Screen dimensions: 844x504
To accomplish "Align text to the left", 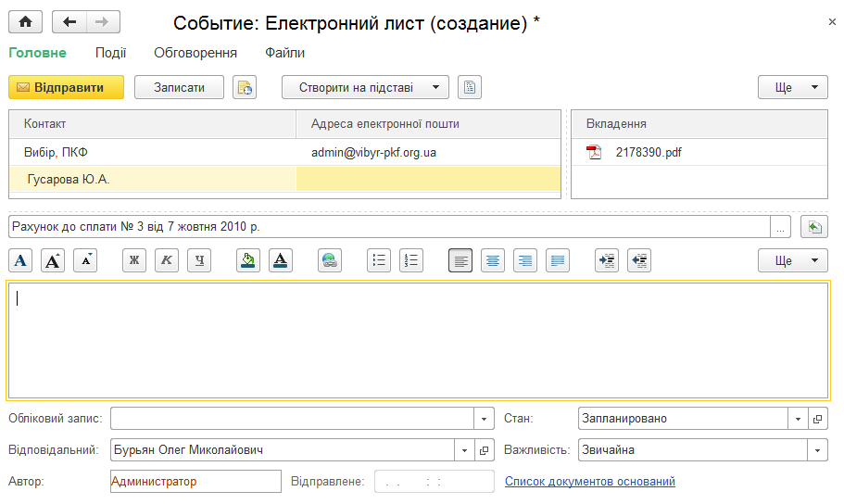I will [460, 260].
